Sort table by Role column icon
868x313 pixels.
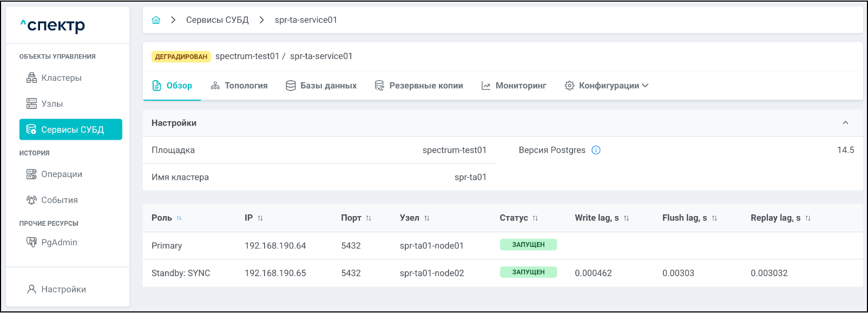[179, 218]
